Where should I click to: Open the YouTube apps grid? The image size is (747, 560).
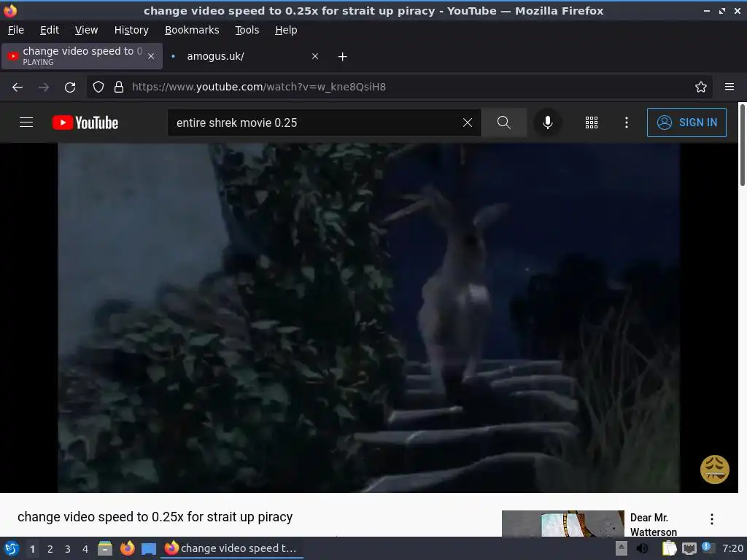(591, 122)
